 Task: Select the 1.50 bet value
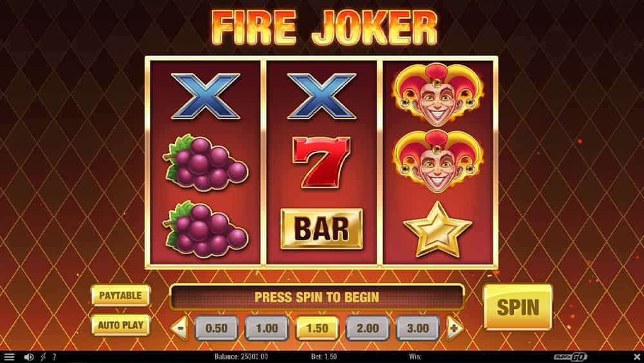pyautogui.click(x=317, y=328)
